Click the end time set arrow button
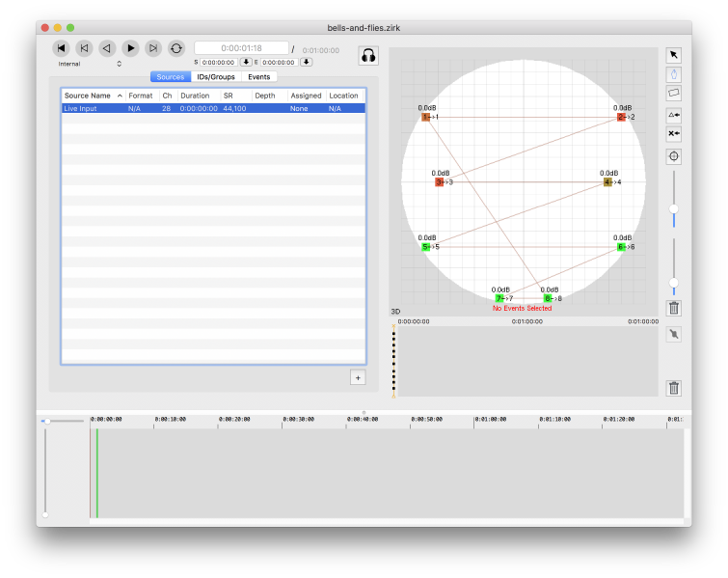728x578 pixels. [x=306, y=62]
